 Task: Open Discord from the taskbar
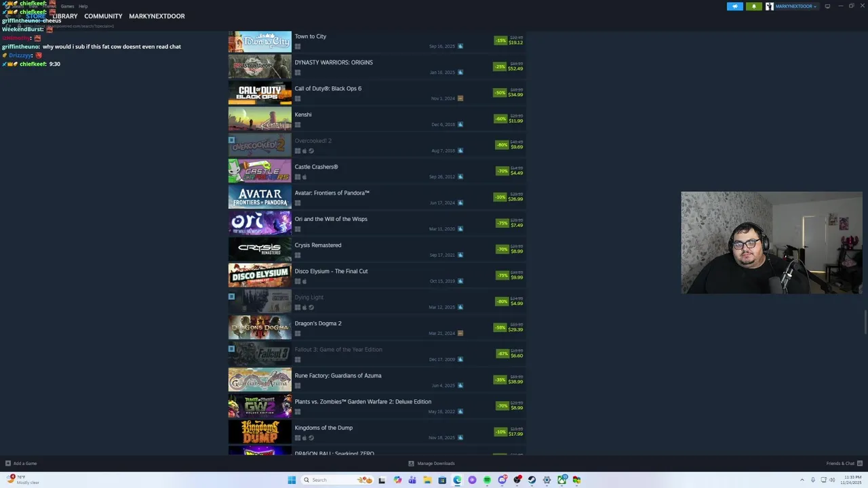502,480
